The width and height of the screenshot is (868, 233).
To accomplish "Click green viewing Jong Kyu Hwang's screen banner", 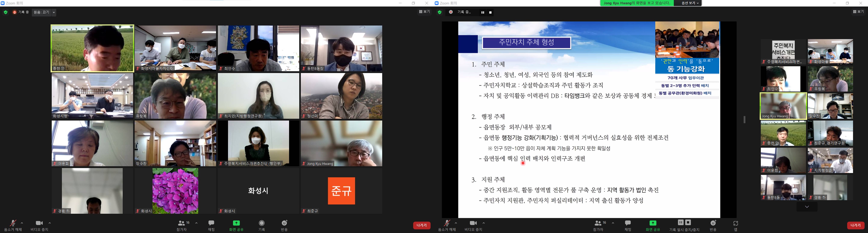I will click(x=637, y=3).
